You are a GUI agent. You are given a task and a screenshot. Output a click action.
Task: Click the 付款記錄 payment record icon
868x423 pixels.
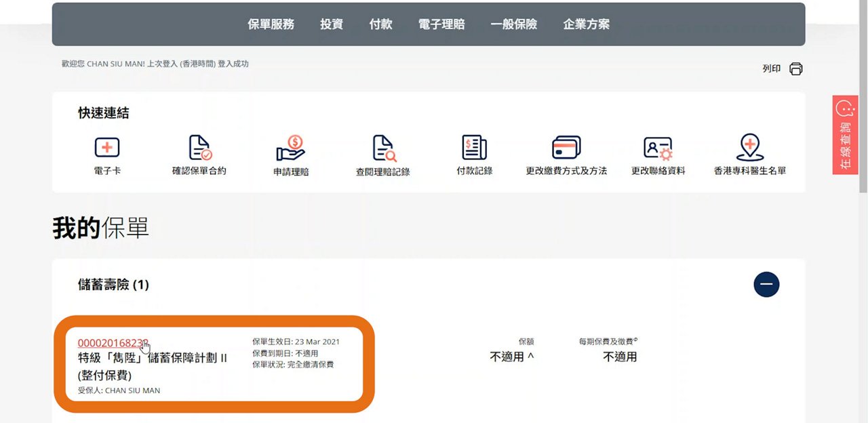(474, 148)
